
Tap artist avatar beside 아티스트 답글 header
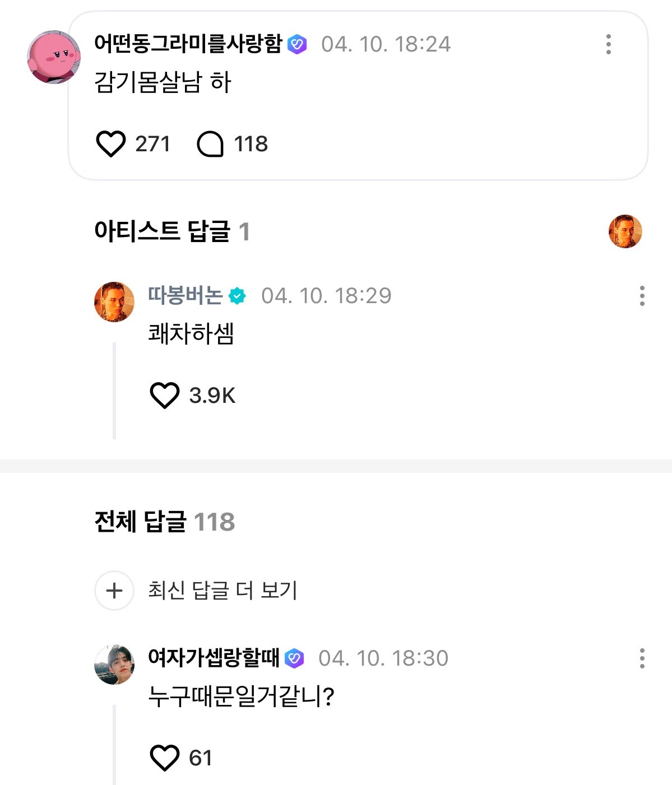click(625, 231)
